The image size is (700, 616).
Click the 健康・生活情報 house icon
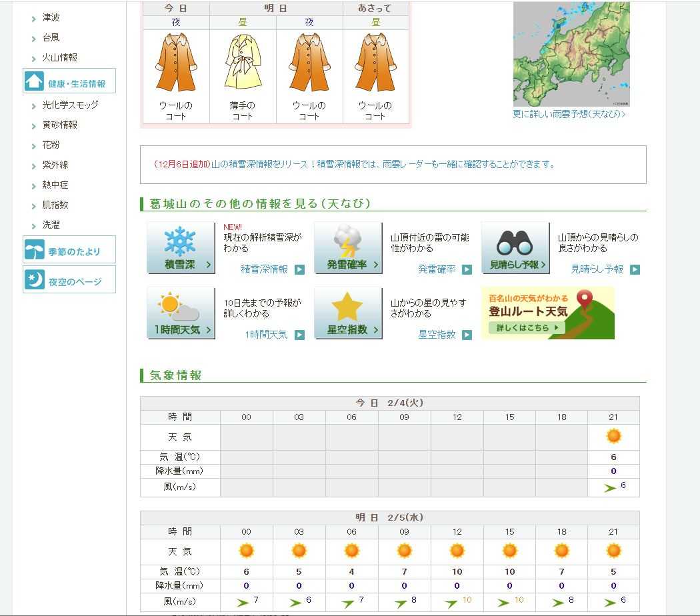click(35, 81)
